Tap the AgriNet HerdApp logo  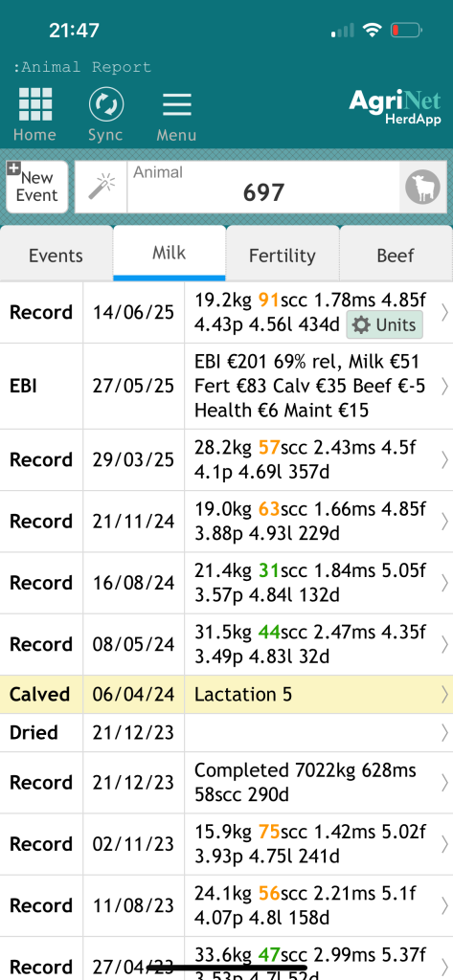point(395,107)
